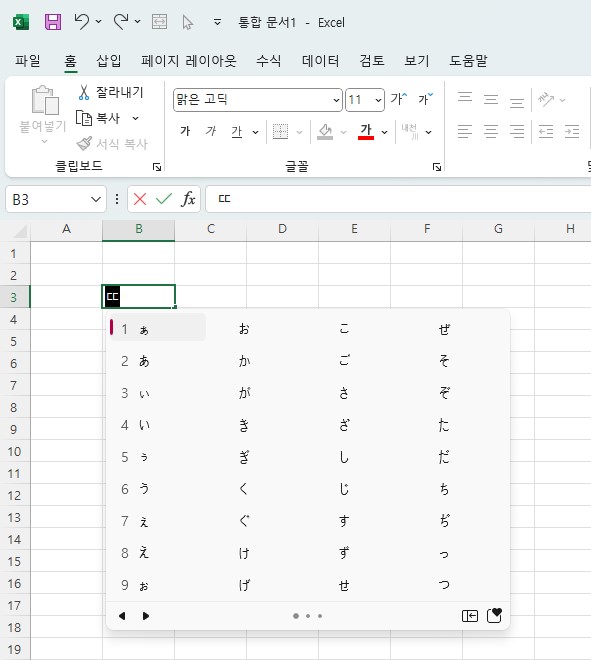The image size is (591, 660).
Task: Undo the last action
Action: [82, 21]
